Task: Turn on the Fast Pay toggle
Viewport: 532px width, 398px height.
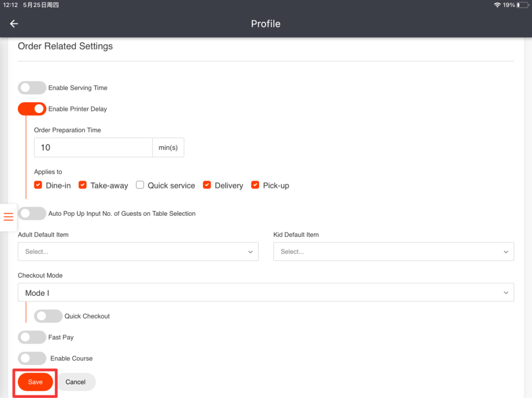Action: tap(32, 337)
